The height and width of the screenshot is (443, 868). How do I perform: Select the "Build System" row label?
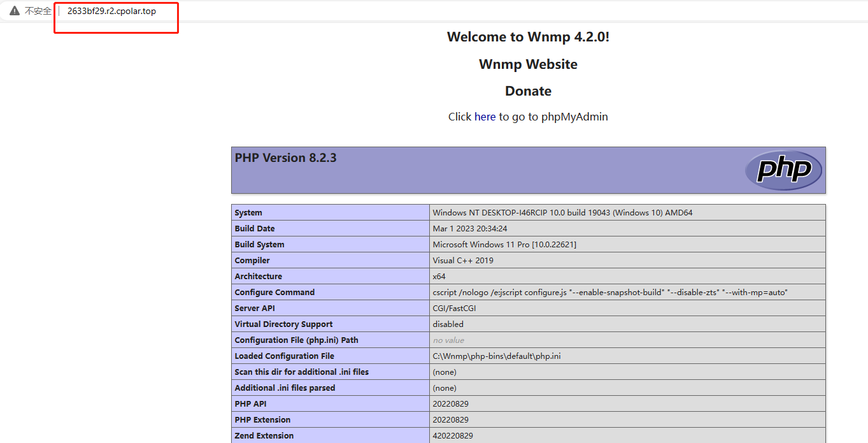click(259, 245)
